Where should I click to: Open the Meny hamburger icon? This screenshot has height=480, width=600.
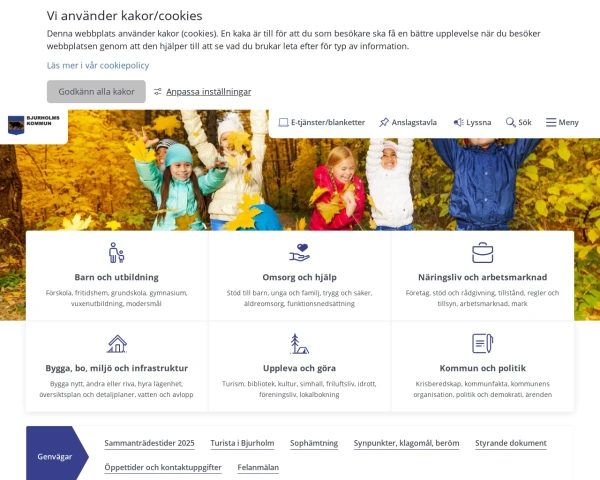click(551, 123)
